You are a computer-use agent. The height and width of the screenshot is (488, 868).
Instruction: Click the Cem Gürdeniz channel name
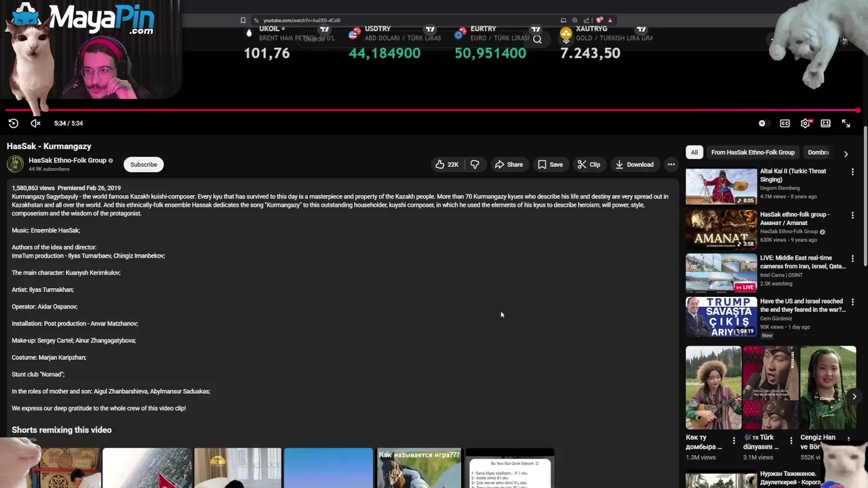776,319
